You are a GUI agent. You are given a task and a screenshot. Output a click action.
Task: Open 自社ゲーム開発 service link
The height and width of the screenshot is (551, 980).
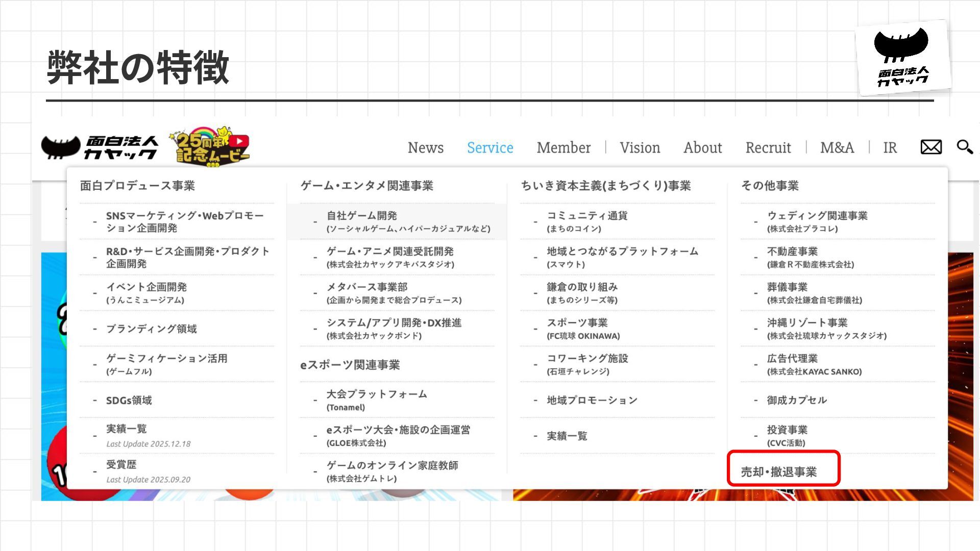pyautogui.click(x=361, y=216)
